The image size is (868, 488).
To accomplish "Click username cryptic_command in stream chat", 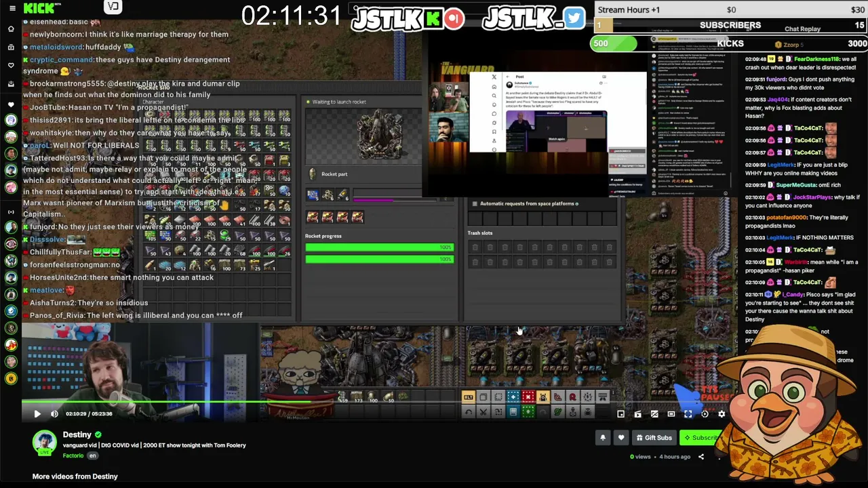I will [x=61, y=60].
